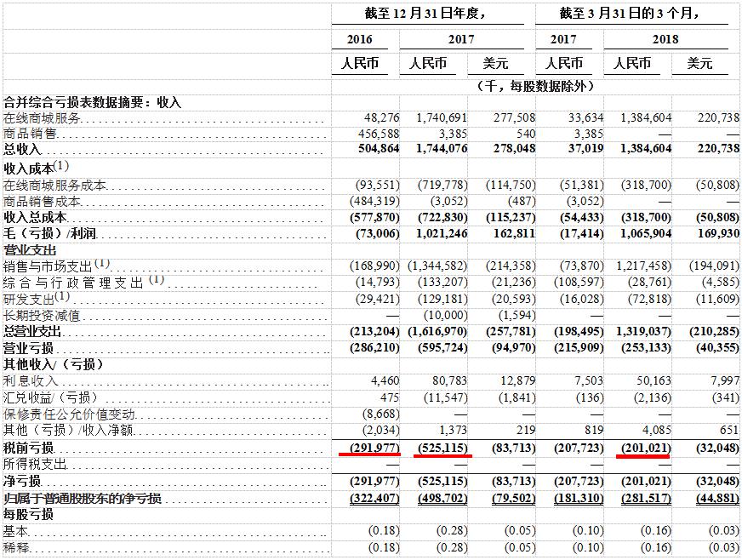742x560 pixels.
Task: Click the "收入总成本" row label
Action: coord(35,217)
